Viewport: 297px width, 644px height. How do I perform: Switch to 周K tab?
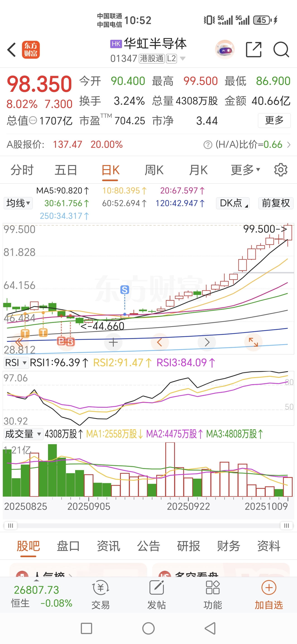154,170
